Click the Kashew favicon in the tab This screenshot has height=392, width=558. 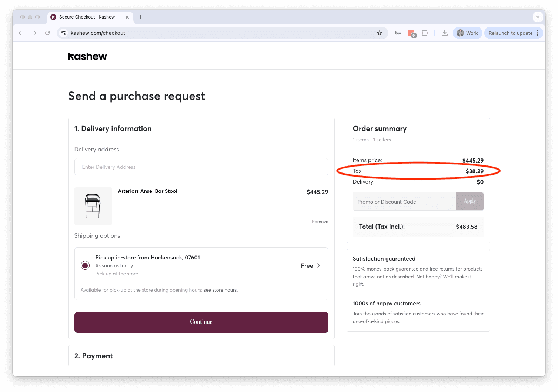[53, 17]
